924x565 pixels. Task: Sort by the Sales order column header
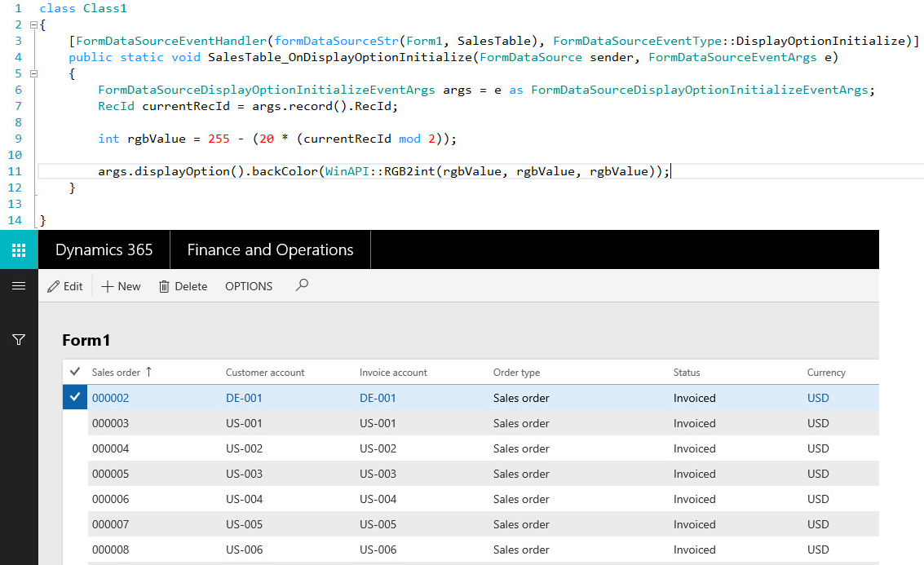point(116,373)
